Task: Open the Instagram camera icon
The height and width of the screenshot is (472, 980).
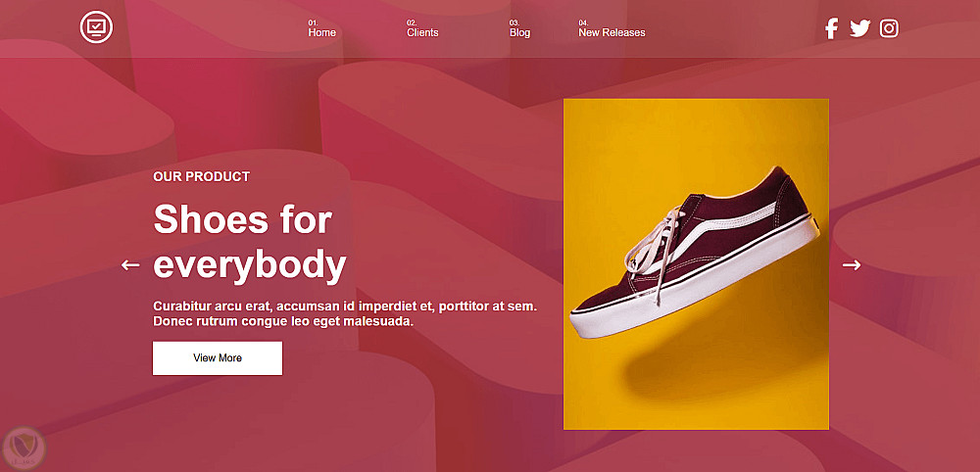Action: tap(889, 28)
